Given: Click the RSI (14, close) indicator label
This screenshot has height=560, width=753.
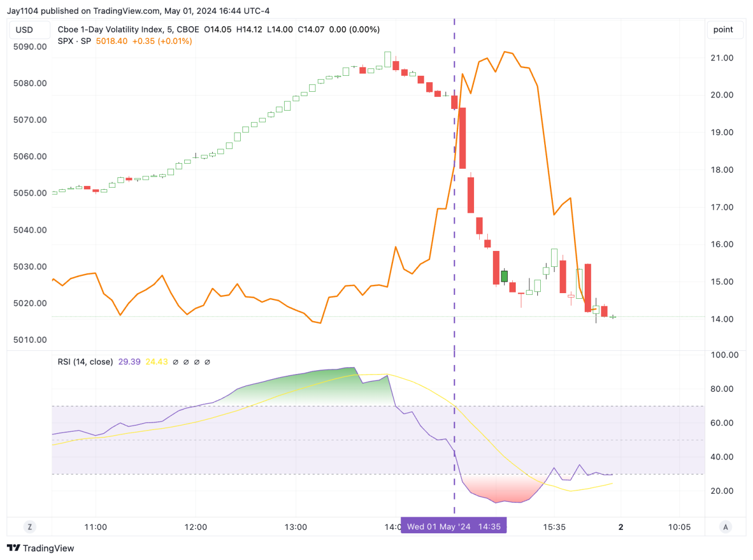Looking at the screenshot, I should click(86, 362).
